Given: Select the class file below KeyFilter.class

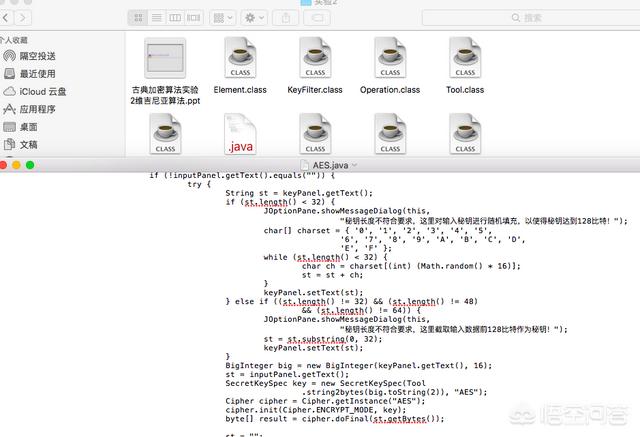Looking at the screenshot, I should [315, 134].
